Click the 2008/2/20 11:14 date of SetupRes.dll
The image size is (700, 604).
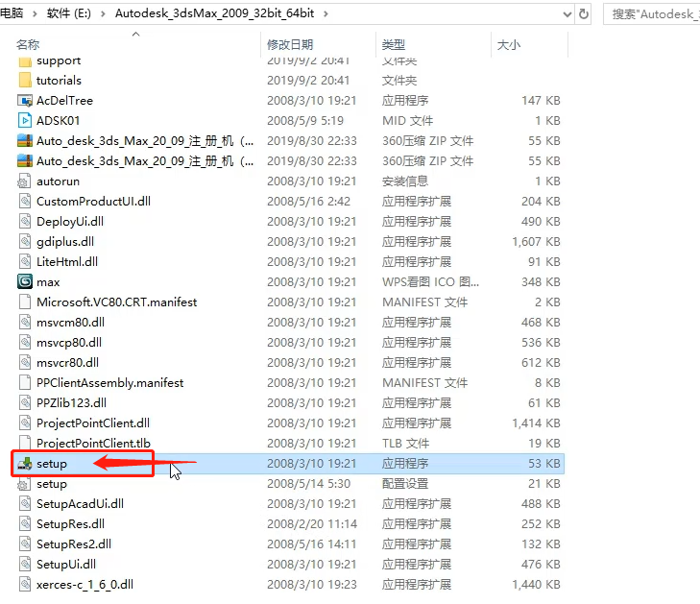tap(312, 523)
